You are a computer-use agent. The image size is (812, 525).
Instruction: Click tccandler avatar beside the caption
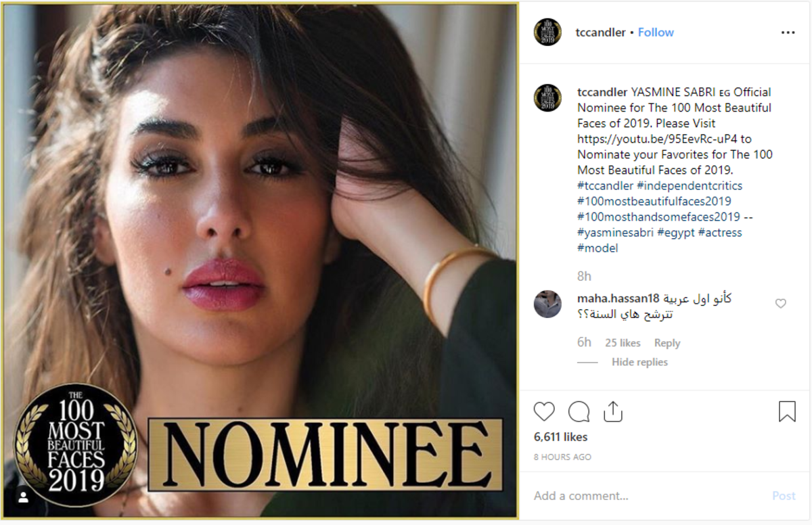[547, 98]
